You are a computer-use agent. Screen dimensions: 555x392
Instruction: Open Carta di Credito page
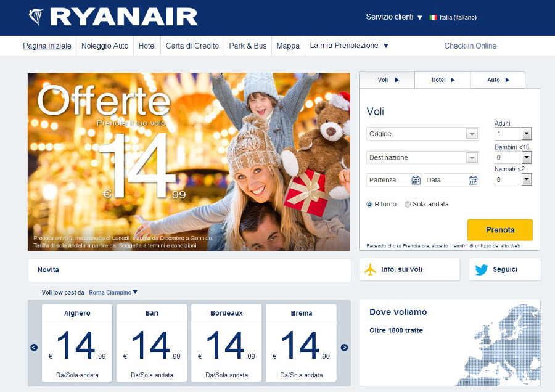192,46
